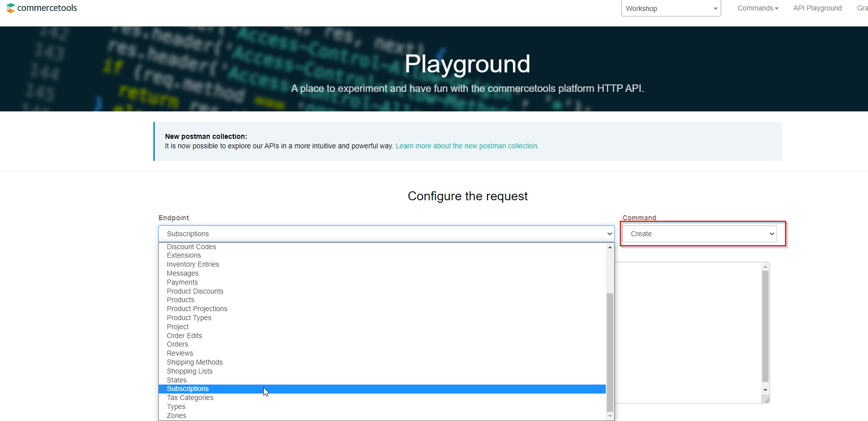
Task: Open the Command dropdown showing Create
Action: pyautogui.click(x=699, y=234)
